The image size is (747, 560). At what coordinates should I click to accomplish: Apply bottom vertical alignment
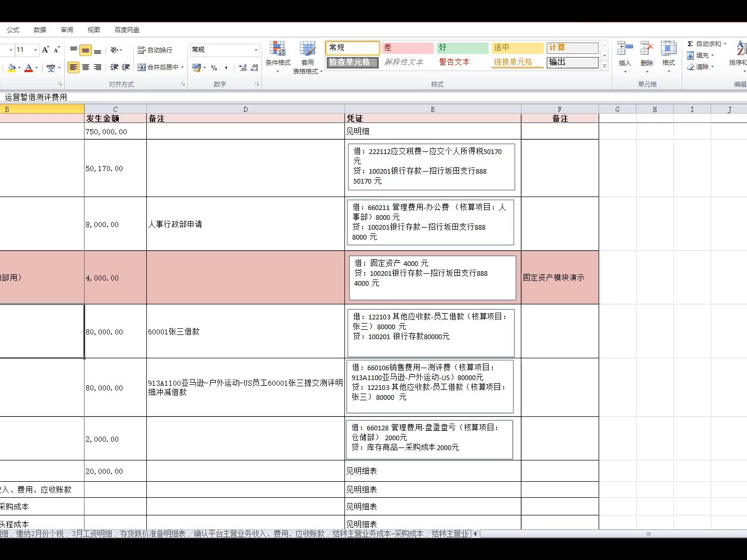[98, 50]
